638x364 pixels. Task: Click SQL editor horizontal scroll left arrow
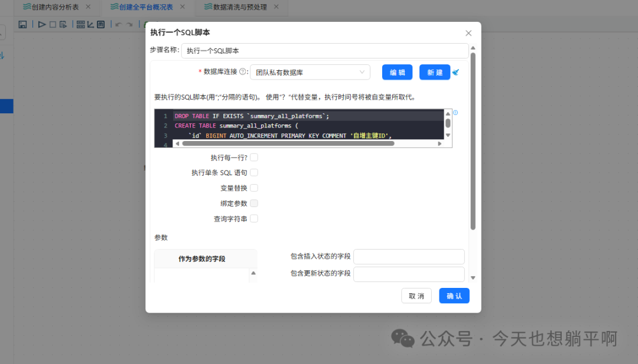pos(177,143)
